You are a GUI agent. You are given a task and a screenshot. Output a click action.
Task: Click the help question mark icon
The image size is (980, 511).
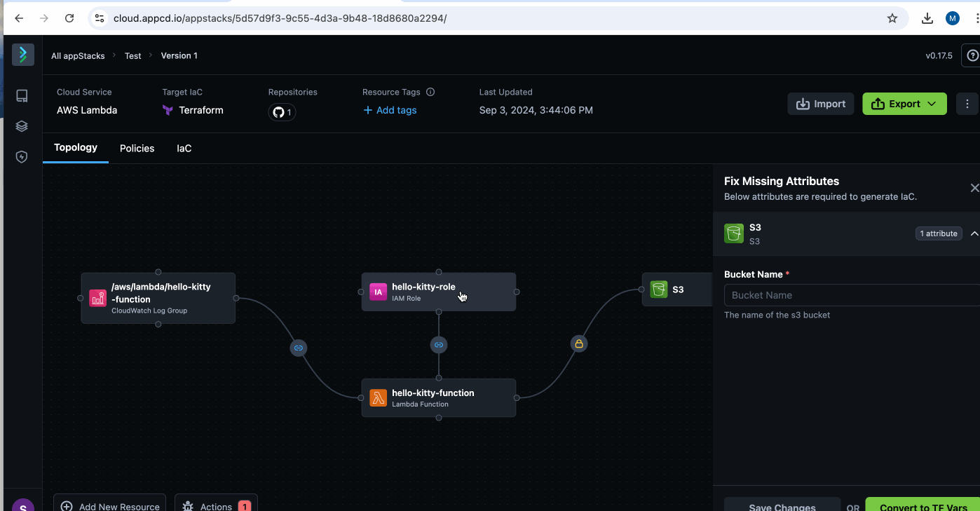point(972,55)
